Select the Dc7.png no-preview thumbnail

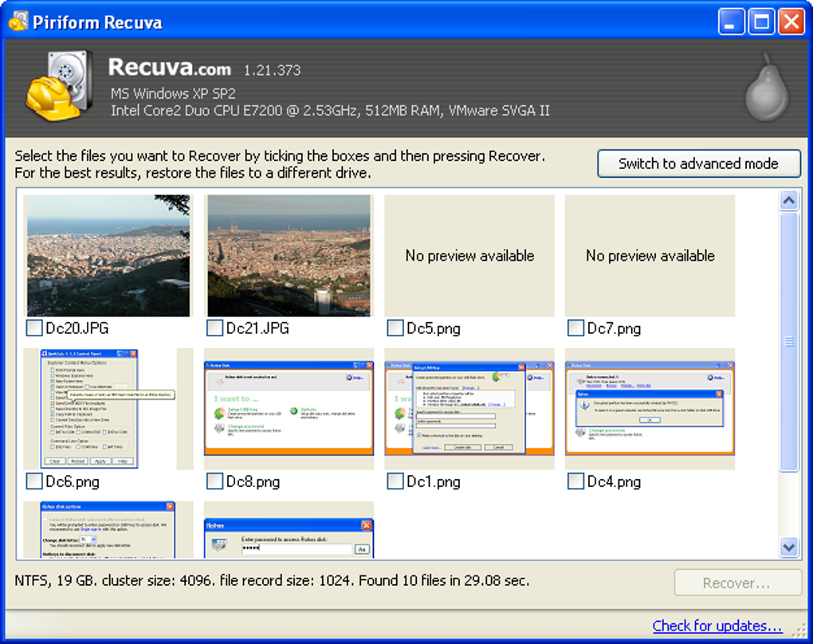pos(650,256)
